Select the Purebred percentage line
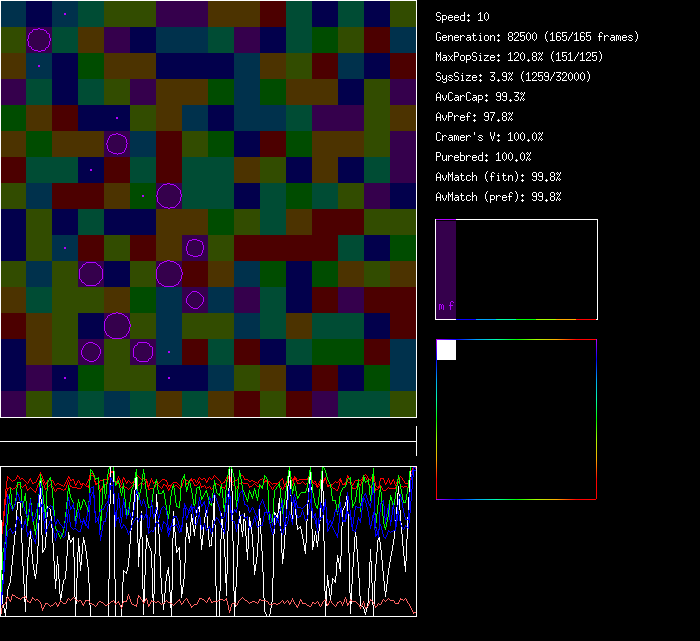 pyautogui.click(x=483, y=157)
